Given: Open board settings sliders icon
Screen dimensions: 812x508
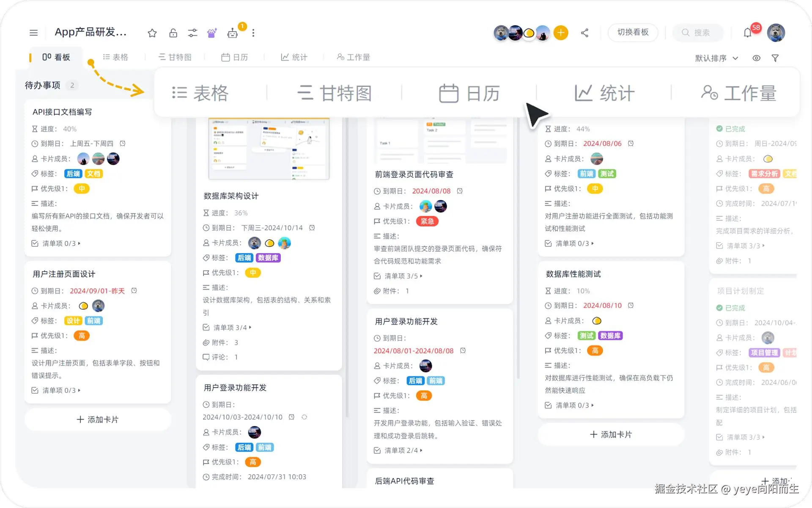Looking at the screenshot, I should 192,33.
